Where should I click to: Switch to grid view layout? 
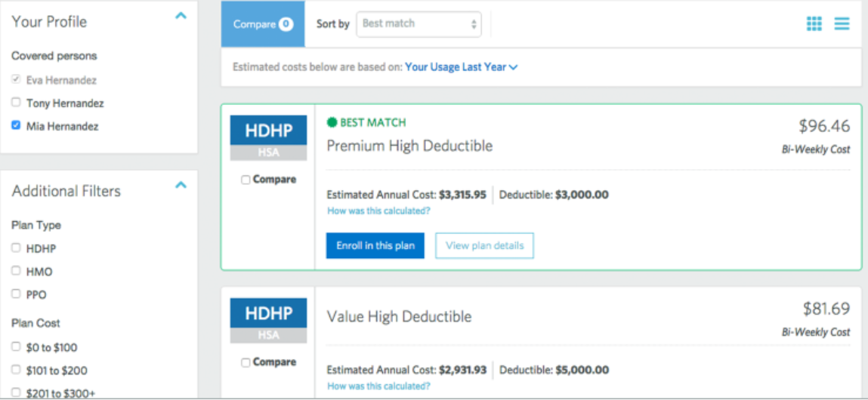click(x=814, y=24)
